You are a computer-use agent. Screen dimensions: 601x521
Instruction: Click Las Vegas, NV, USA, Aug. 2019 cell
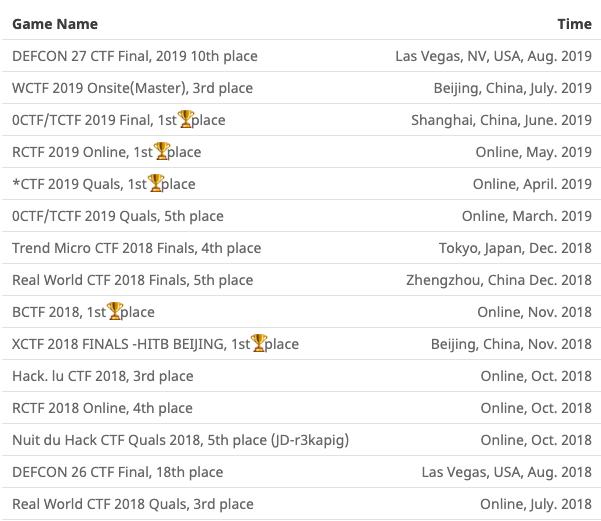tap(493, 56)
